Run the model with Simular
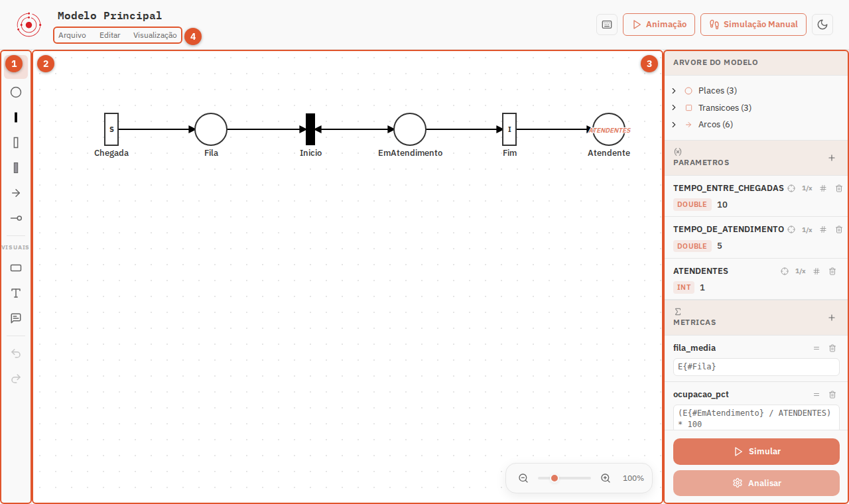 click(756, 452)
